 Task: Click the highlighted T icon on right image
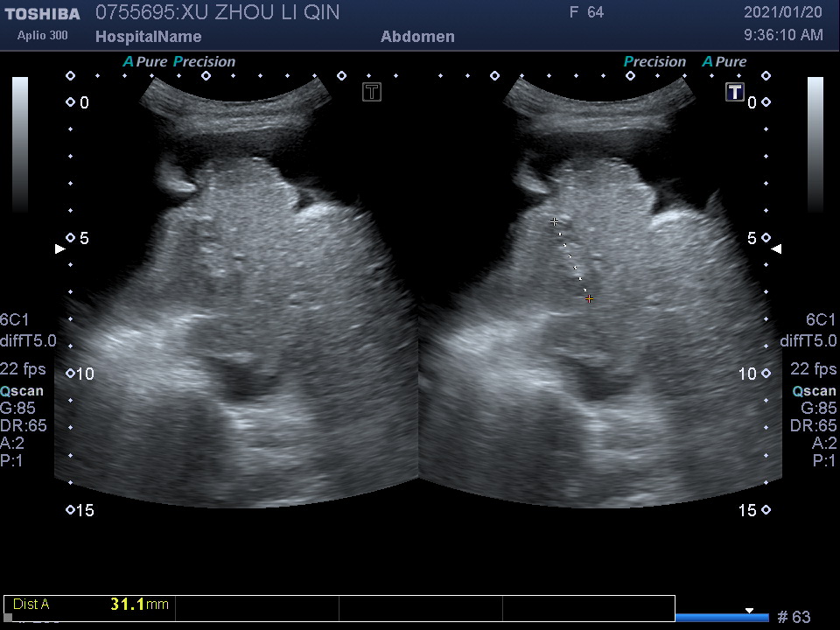pyautogui.click(x=735, y=92)
